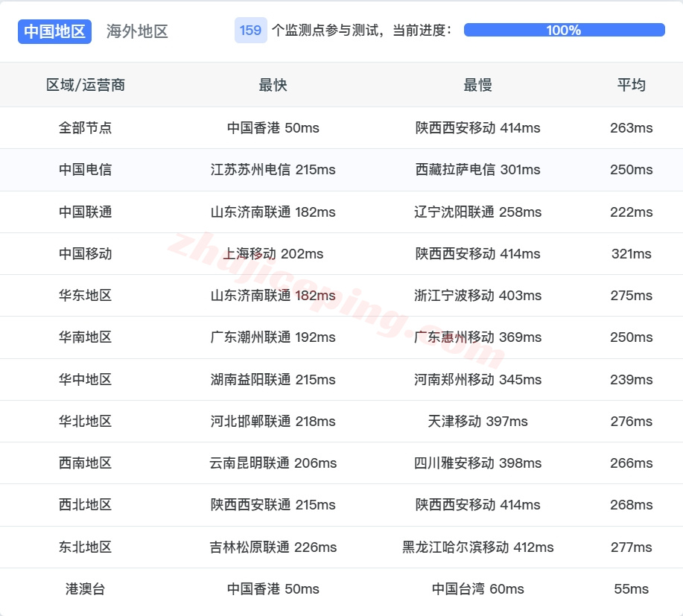Switch to the 海外地区 tab
This screenshot has height=616, width=683.
coord(136,31)
